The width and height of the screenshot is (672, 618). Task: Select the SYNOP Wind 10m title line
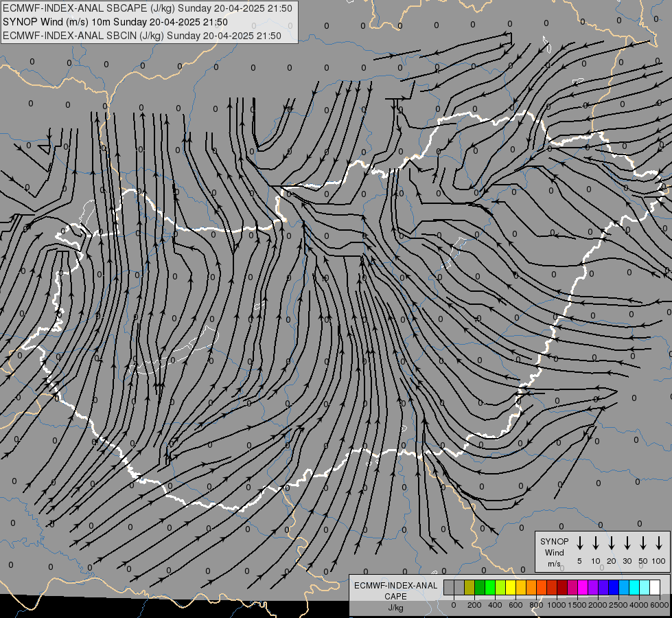point(115,22)
